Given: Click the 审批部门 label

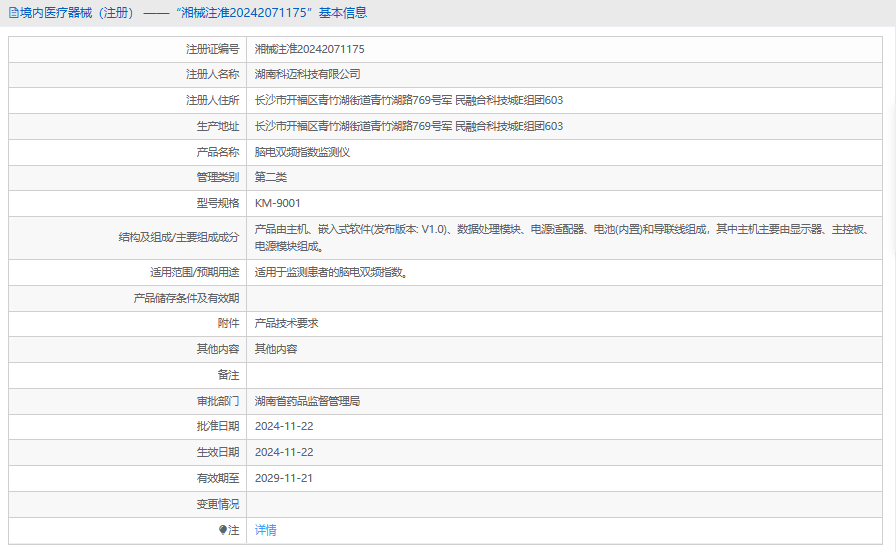Looking at the screenshot, I should 218,401.
